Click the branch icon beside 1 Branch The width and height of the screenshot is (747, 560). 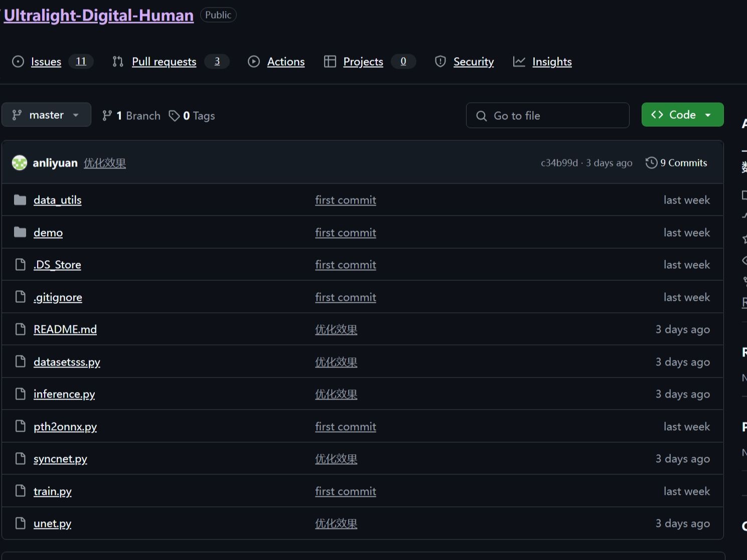(x=107, y=116)
